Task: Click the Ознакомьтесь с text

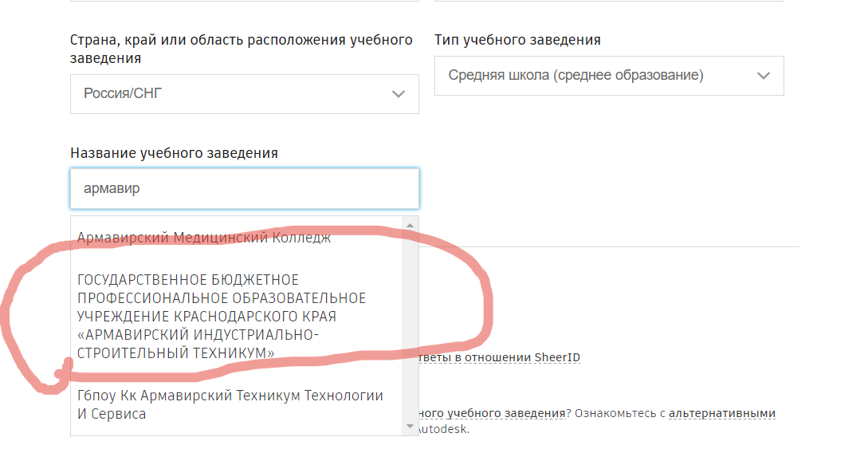Action: point(619,413)
